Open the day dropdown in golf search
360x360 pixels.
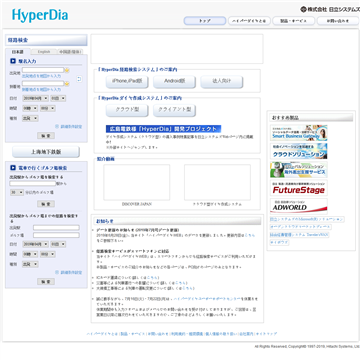point(58,244)
